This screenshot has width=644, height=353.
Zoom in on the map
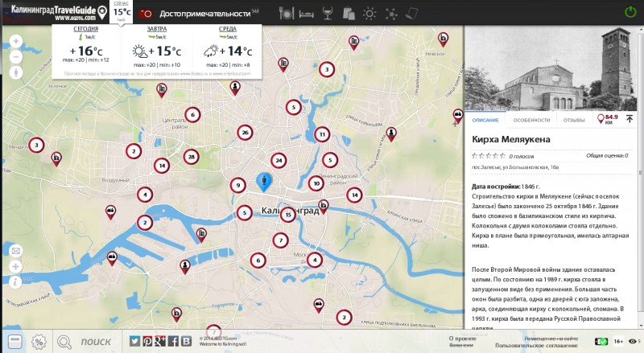pyautogui.click(x=16, y=41)
